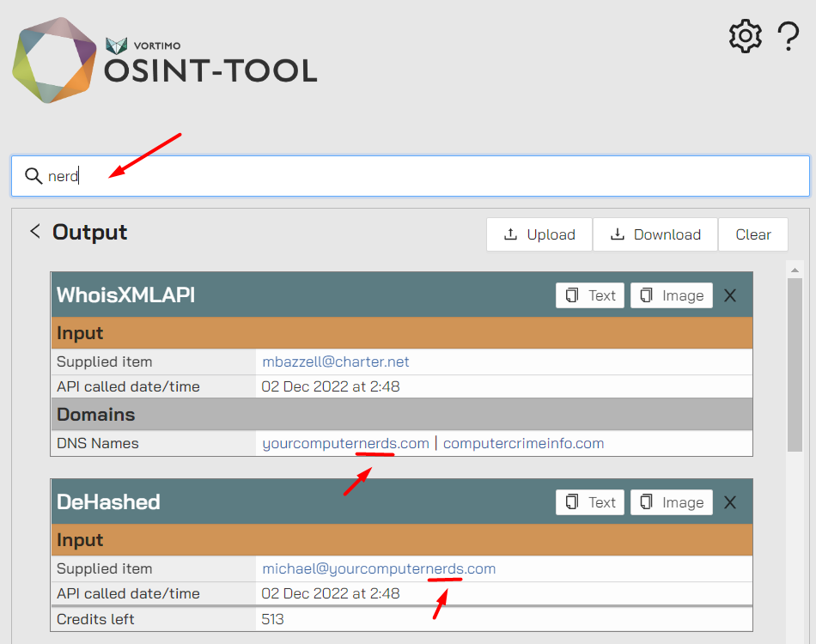Click API called date/time label in WhoisXMLAPI card
Screen dimensions: 816x644
(x=128, y=386)
